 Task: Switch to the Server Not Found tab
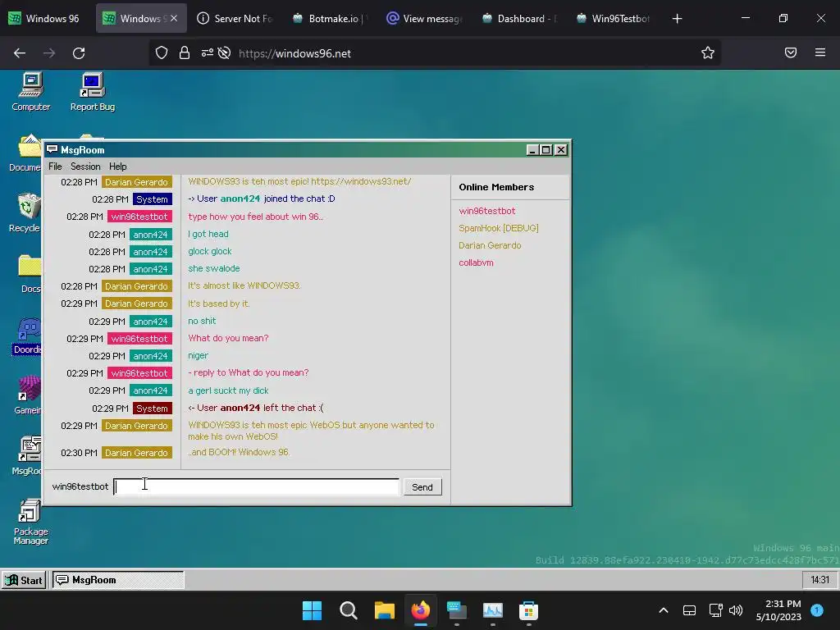[235, 18]
